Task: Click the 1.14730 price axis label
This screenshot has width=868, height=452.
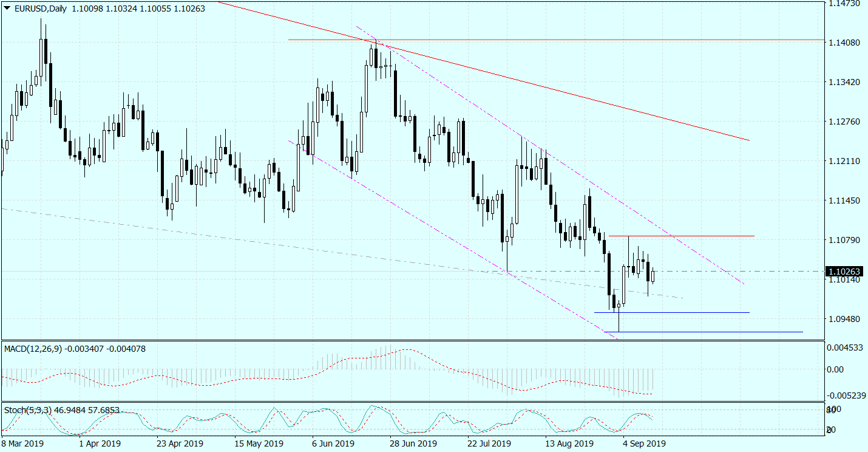Action: click(844, 3)
